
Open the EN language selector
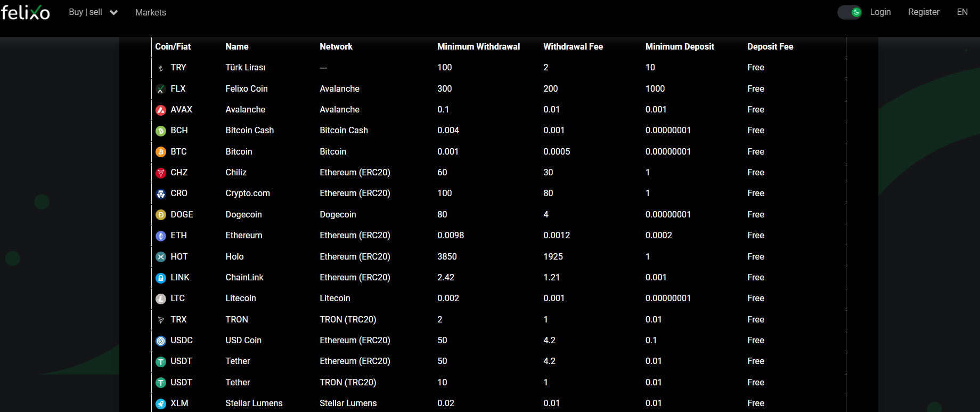pos(962,12)
